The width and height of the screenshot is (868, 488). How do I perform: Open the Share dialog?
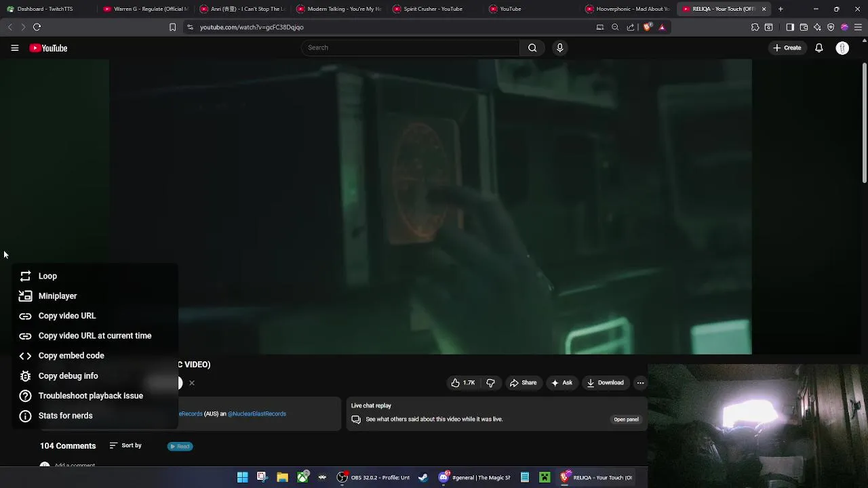point(523,383)
